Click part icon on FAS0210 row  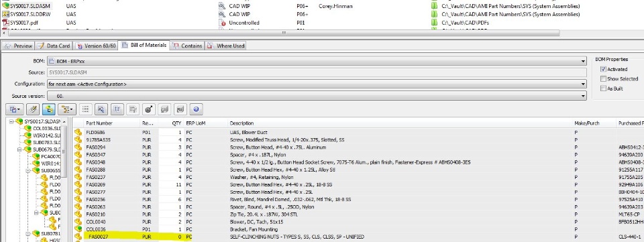(78, 215)
